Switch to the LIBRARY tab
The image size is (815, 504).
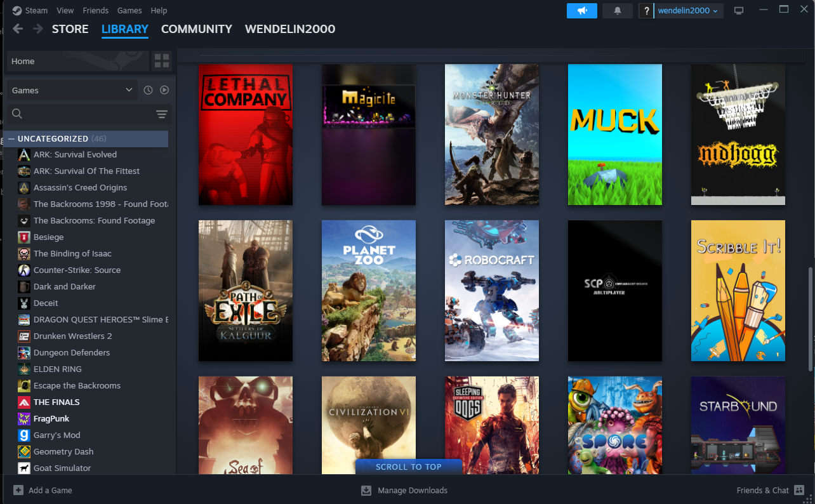[x=125, y=29]
